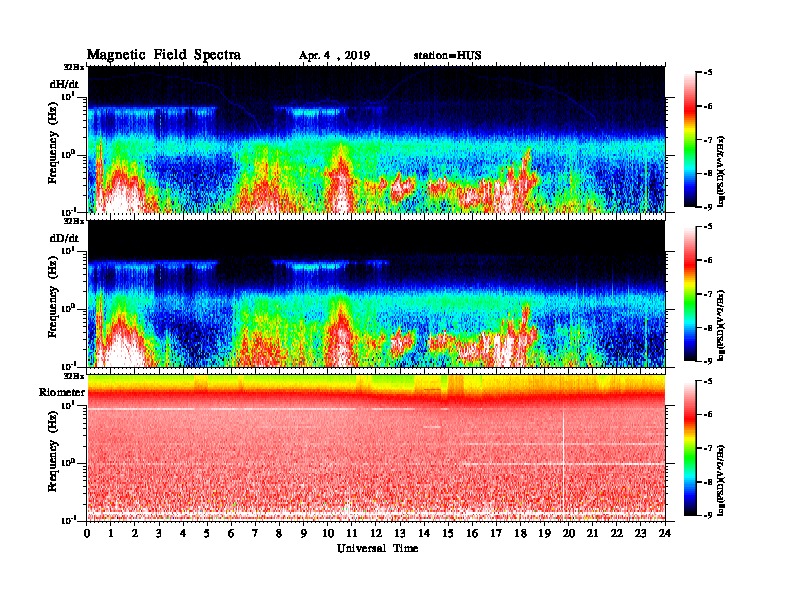Click the 'Riometer' panel label
The image size is (792, 612).
(x=62, y=392)
